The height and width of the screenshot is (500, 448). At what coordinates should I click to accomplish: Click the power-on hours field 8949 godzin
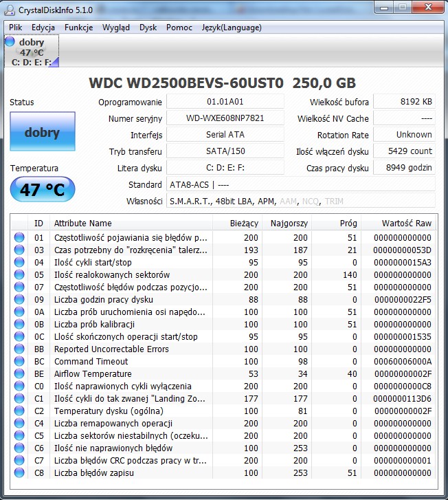[x=404, y=168]
